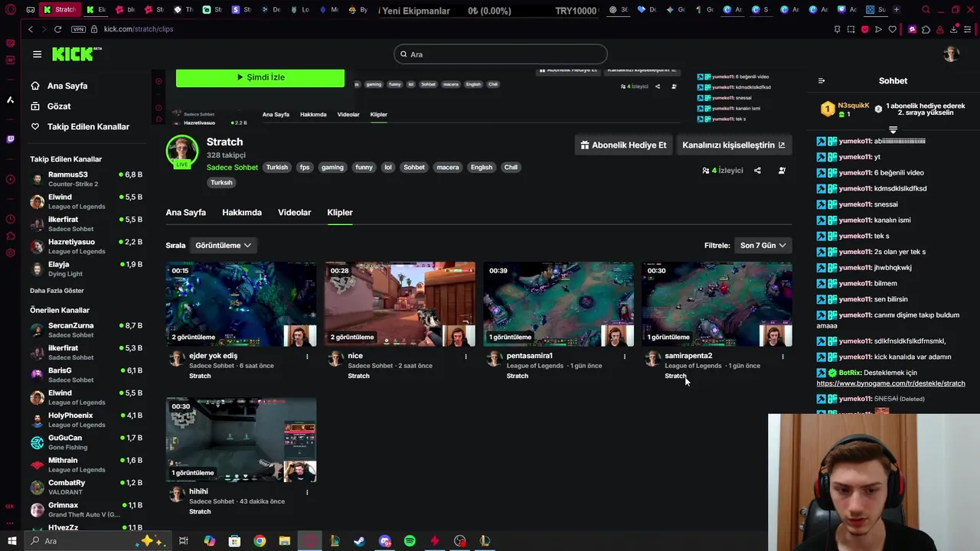Open Ana Sayfa in the left sidebar
The image size is (980, 551).
tap(58, 86)
